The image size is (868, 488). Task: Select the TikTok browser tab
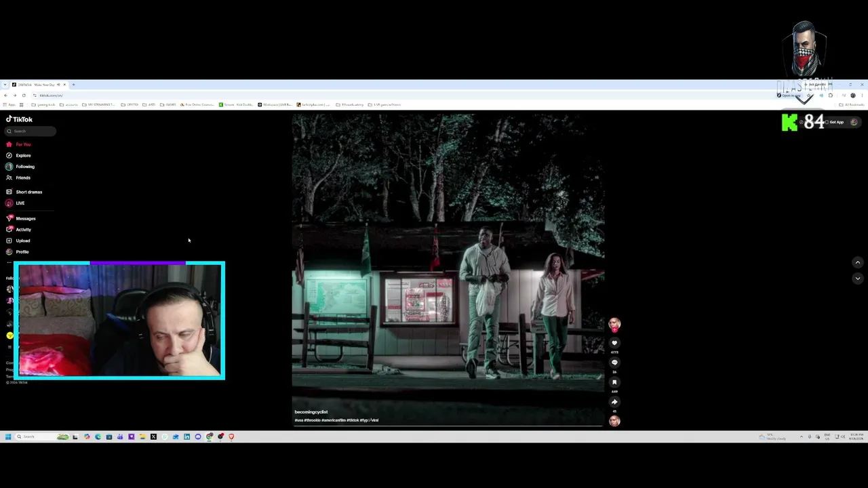coord(39,85)
